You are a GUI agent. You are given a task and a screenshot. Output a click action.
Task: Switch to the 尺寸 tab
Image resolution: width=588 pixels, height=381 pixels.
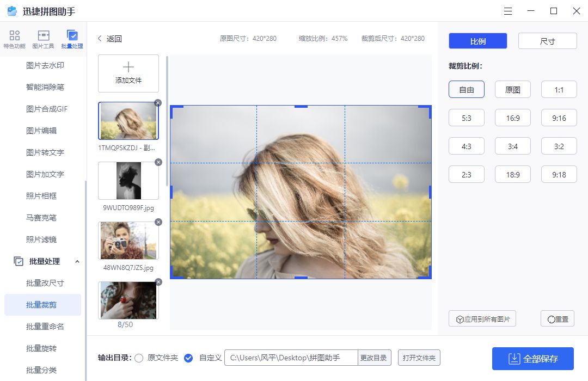(547, 40)
